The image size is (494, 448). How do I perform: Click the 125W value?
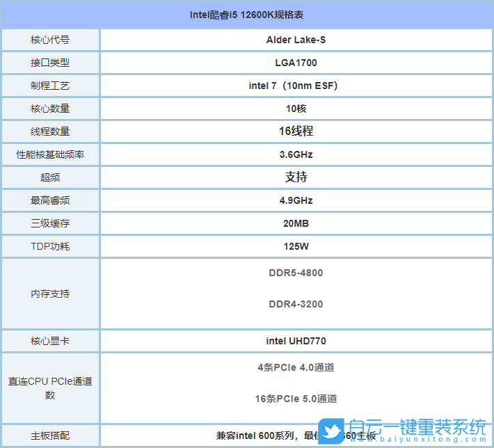point(296,246)
